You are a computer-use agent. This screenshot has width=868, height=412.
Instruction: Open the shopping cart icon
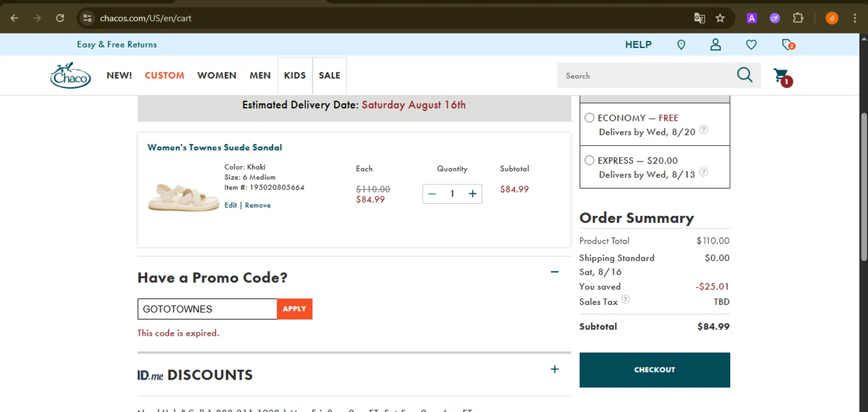[x=782, y=77]
